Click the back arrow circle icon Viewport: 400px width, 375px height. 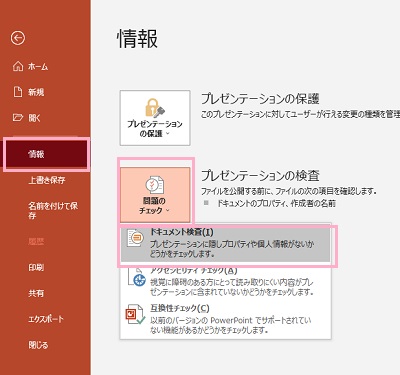[18, 38]
